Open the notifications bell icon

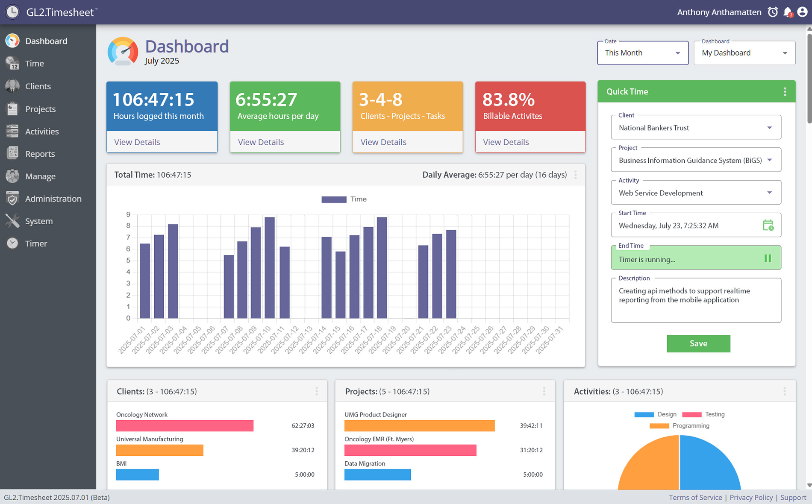788,12
